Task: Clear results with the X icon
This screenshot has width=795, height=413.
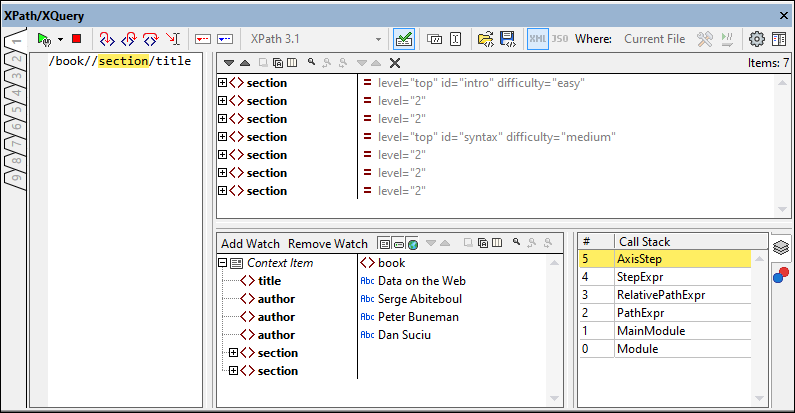Action: 395,62
